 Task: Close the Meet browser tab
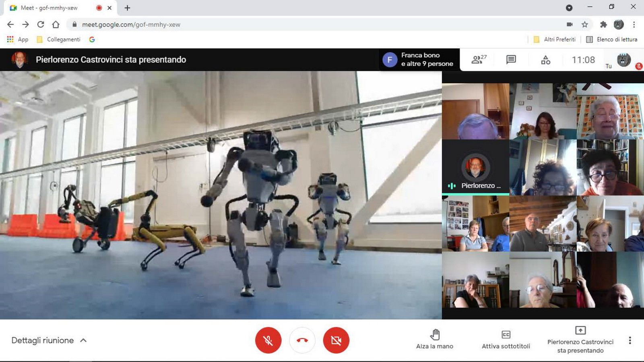(109, 8)
